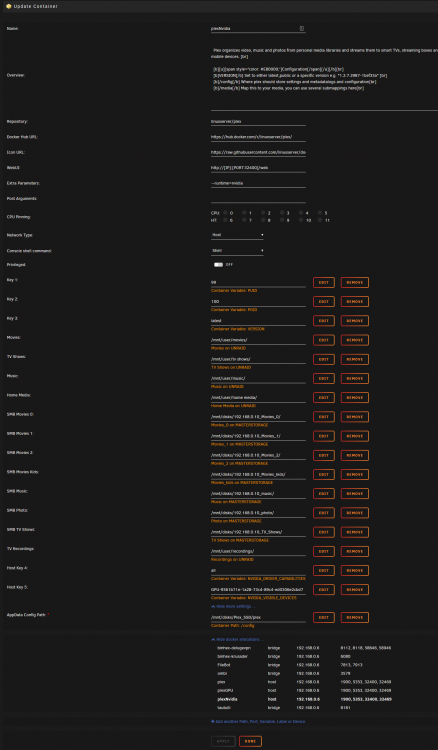Open the Console shell command dropdown
The image size is (438, 750).
click(x=237, y=251)
